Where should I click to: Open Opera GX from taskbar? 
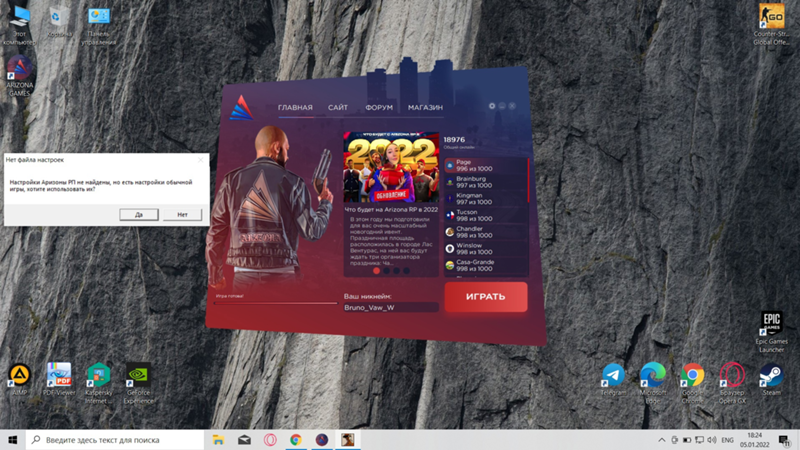[x=270, y=440]
